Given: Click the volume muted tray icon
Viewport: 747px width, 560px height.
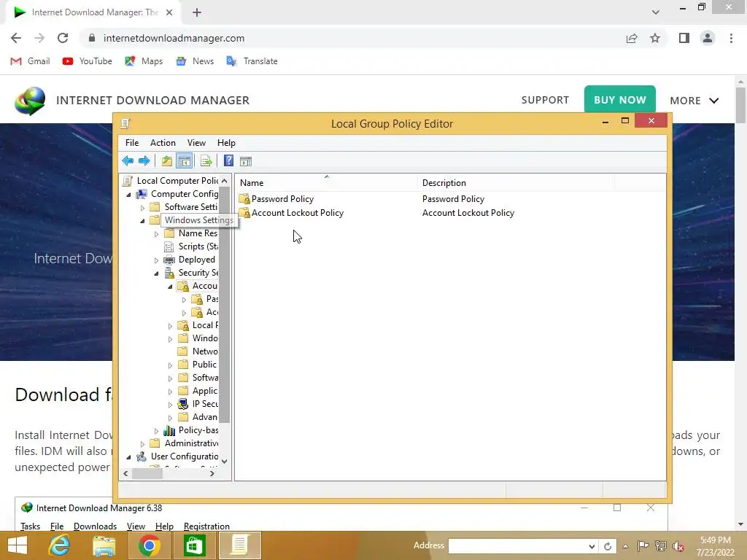Looking at the screenshot, I should [x=678, y=546].
